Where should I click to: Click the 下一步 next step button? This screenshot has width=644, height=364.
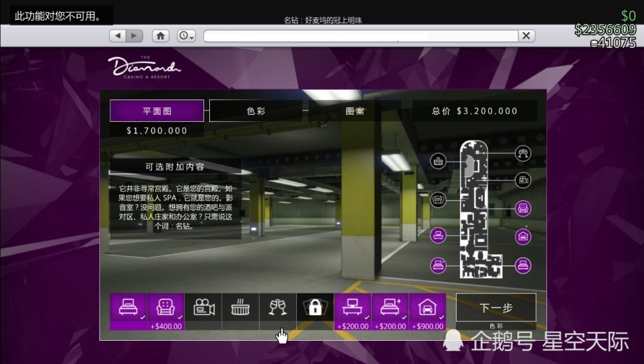click(x=496, y=307)
